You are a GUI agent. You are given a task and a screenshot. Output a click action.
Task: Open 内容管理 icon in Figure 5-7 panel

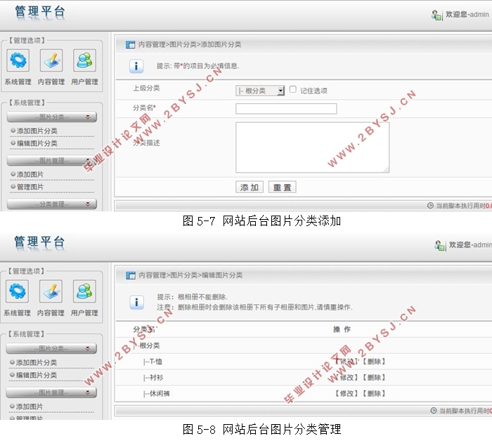point(51,60)
